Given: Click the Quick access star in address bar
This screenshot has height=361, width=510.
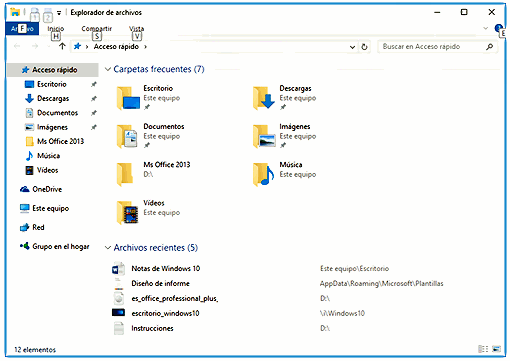Looking at the screenshot, I should point(77,46).
